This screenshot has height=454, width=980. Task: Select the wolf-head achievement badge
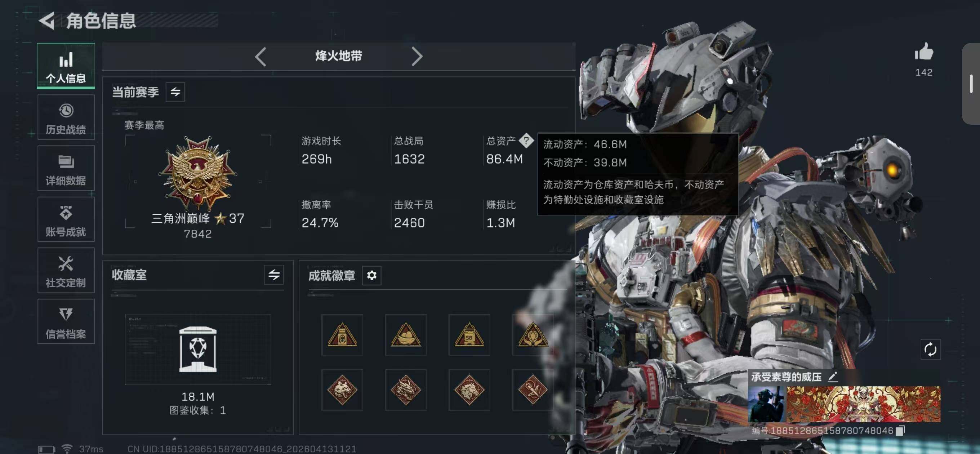[342, 390]
